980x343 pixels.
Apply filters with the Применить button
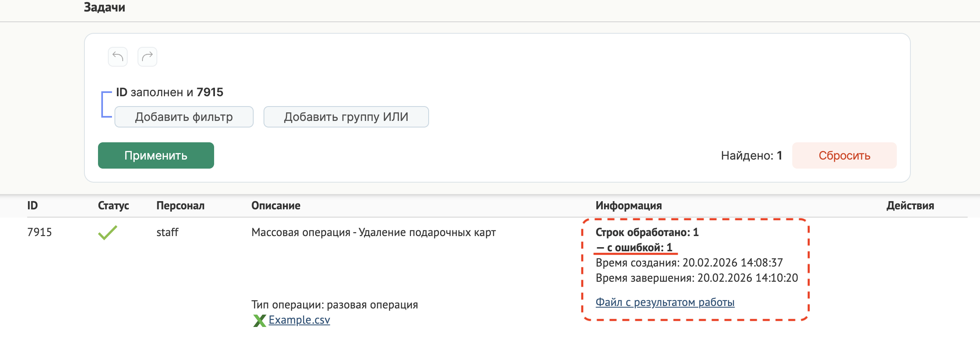tap(156, 155)
